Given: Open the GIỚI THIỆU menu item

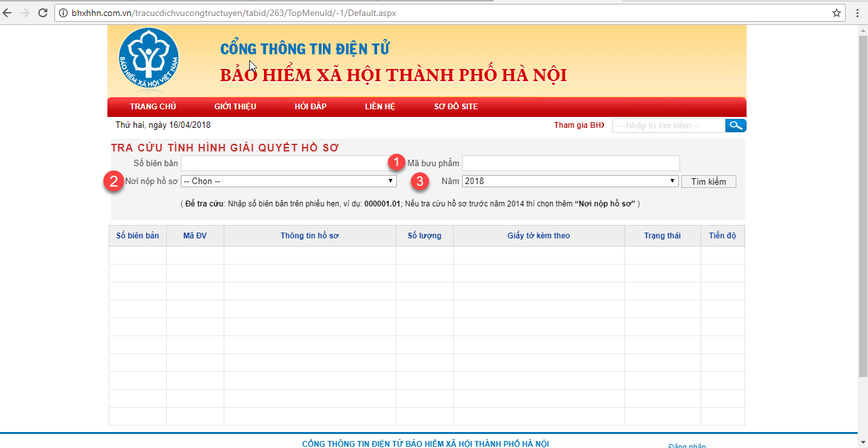Looking at the screenshot, I should point(235,107).
